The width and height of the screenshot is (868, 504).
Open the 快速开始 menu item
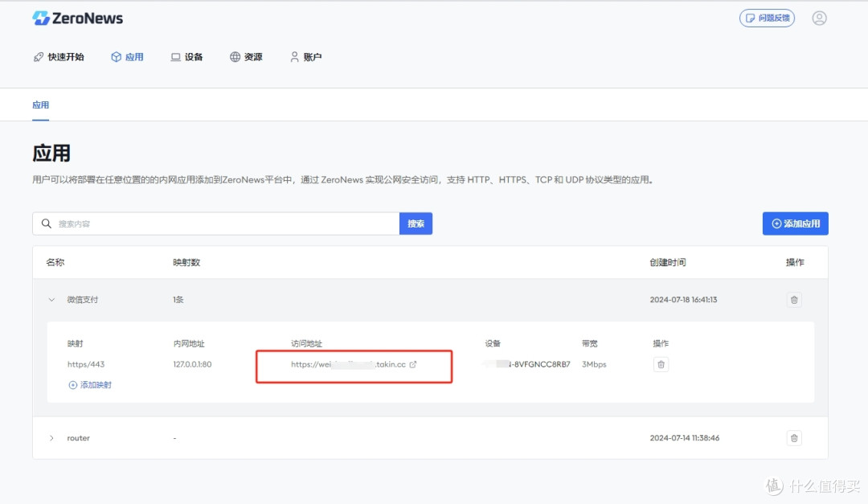[x=59, y=57]
